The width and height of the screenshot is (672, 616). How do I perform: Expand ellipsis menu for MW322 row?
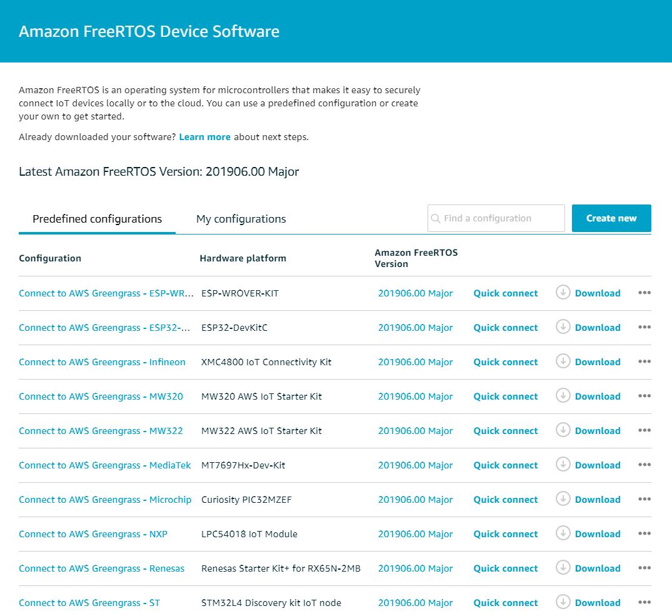click(x=644, y=430)
